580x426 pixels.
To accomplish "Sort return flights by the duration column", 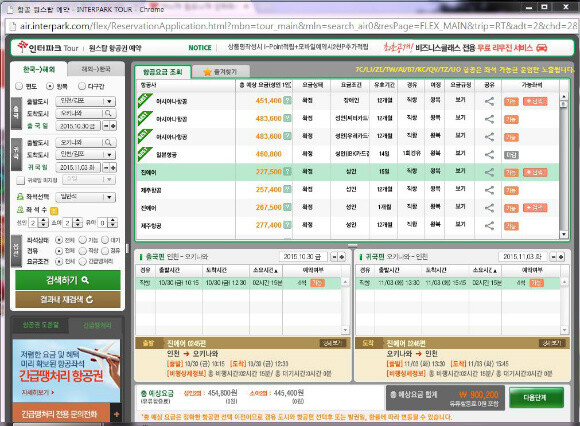I will 486,270.
